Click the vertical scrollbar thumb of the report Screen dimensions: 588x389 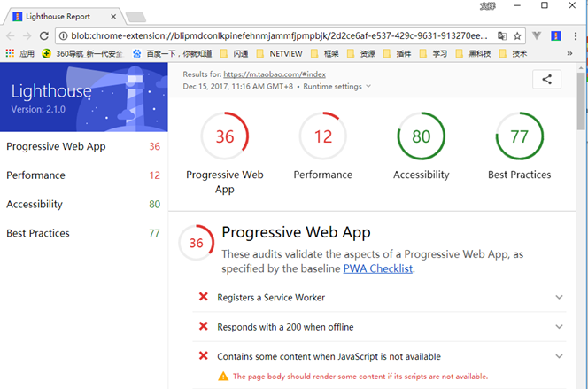[x=581, y=101]
